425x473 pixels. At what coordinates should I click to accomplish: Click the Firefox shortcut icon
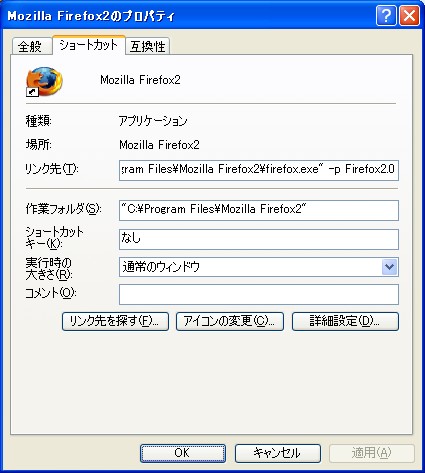(44, 82)
